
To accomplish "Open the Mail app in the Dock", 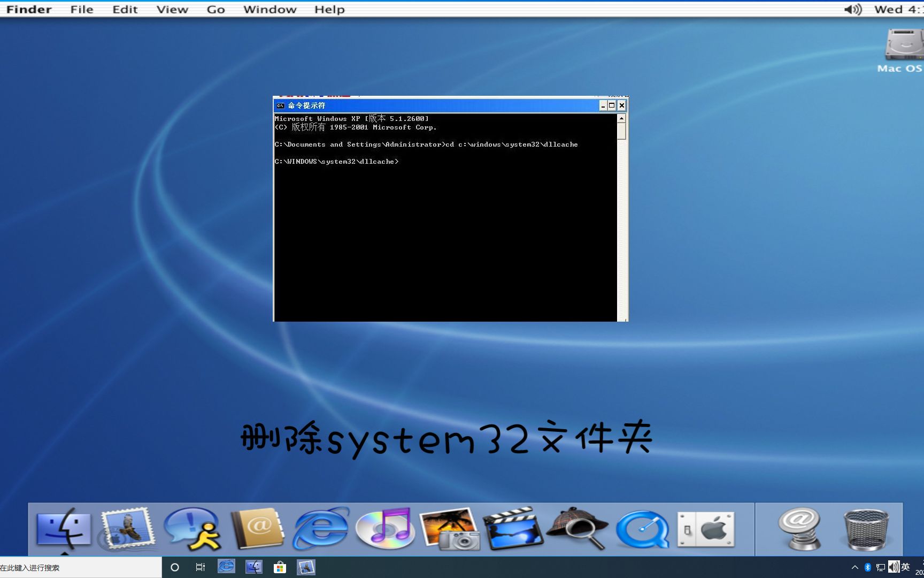I will (127, 530).
